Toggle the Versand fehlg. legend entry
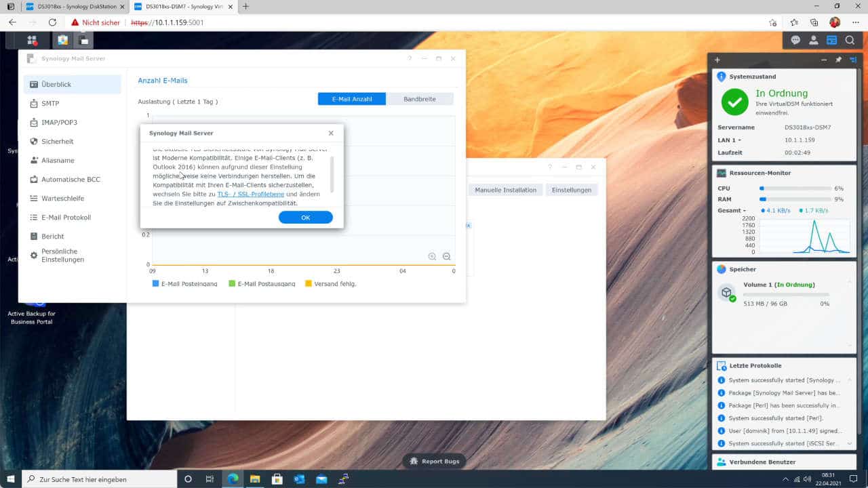The height and width of the screenshot is (488, 868). pos(330,283)
